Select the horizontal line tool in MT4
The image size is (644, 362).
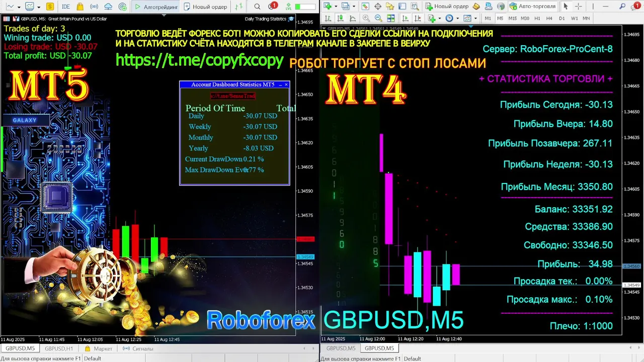(x=605, y=7)
